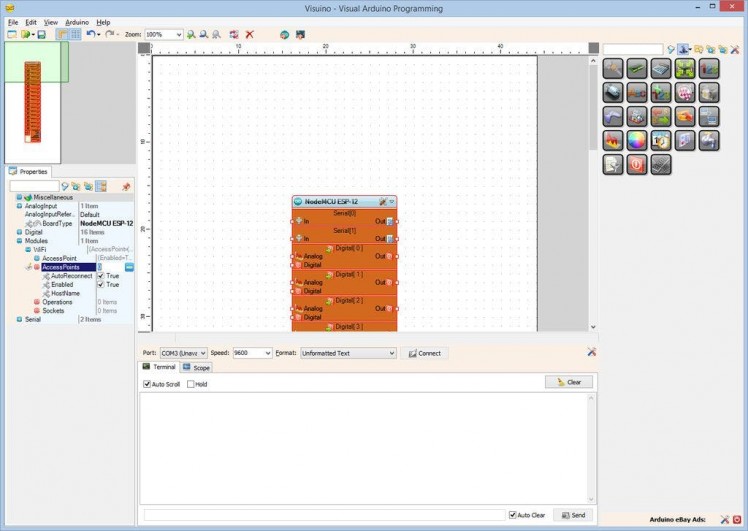Open the Zoom percentage dropdown
The image size is (748, 531).
pos(179,34)
